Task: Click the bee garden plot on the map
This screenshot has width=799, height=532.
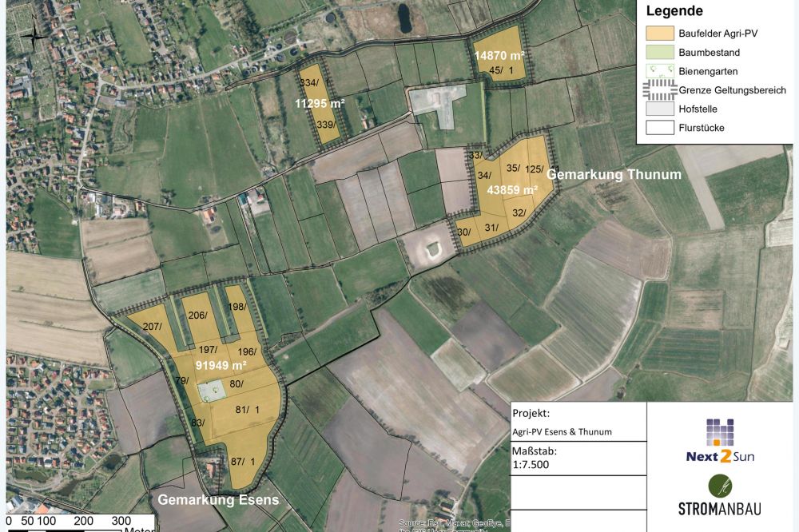Action: (211, 391)
